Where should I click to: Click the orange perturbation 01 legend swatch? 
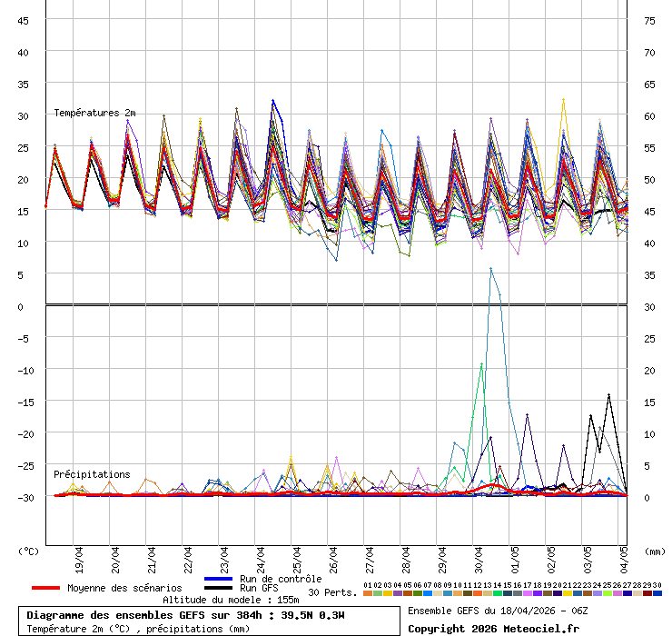[x=367, y=593]
